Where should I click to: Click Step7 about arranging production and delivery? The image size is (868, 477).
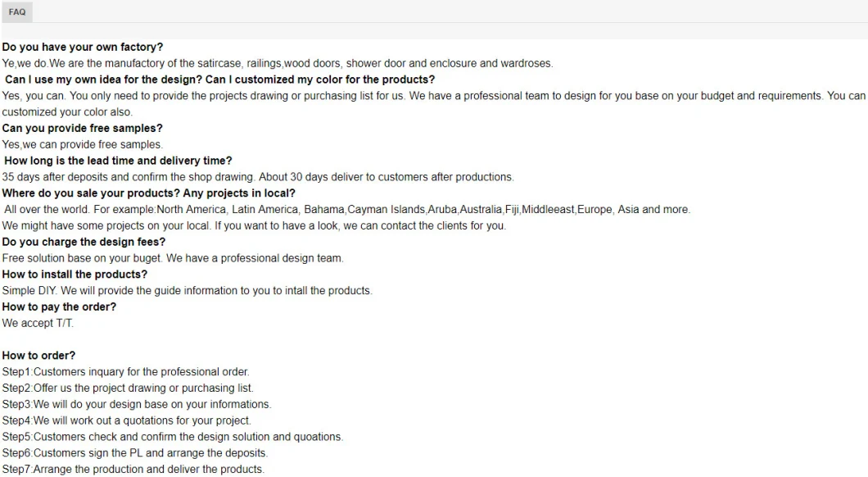pos(133,470)
